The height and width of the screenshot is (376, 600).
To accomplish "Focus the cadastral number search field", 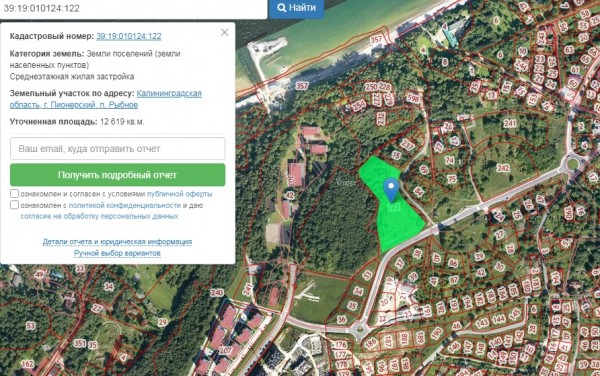I will coord(134,8).
